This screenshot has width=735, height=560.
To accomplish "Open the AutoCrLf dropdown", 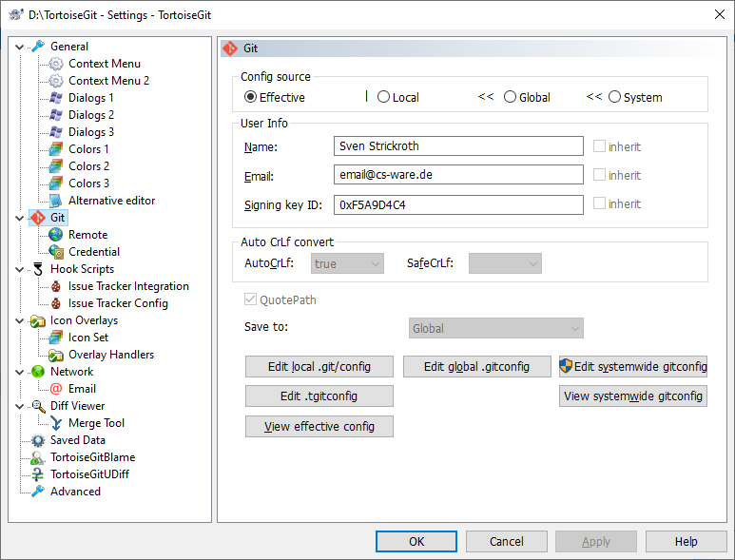I will click(347, 263).
